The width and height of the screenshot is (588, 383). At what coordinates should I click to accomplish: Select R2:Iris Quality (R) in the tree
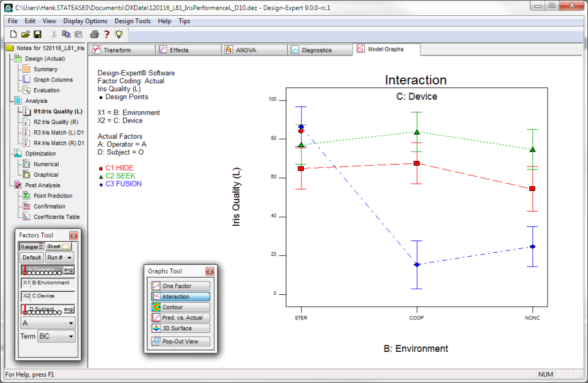(58, 122)
